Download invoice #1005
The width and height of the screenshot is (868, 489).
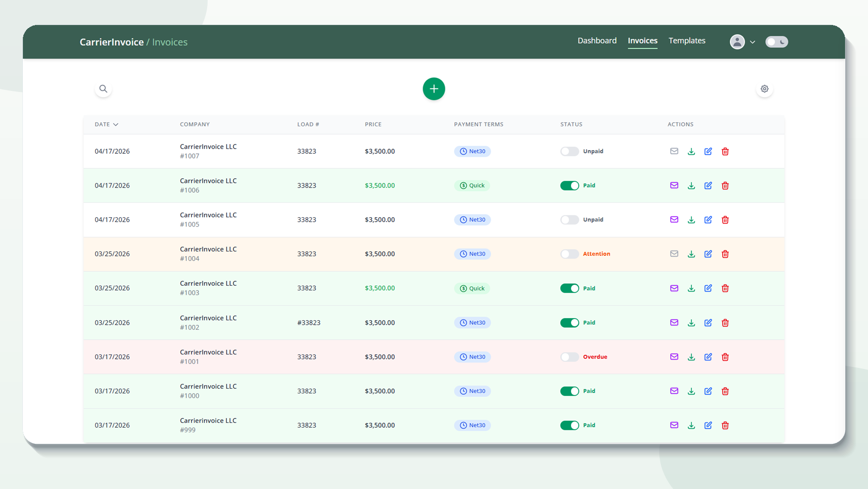click(x=691, y=220)
